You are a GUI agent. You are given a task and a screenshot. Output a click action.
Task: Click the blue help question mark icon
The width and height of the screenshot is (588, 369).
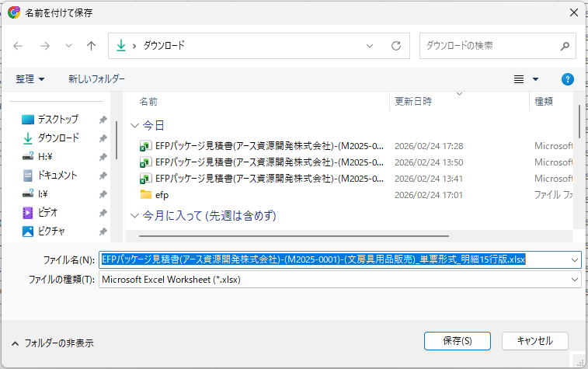click(x=567, y=79)
